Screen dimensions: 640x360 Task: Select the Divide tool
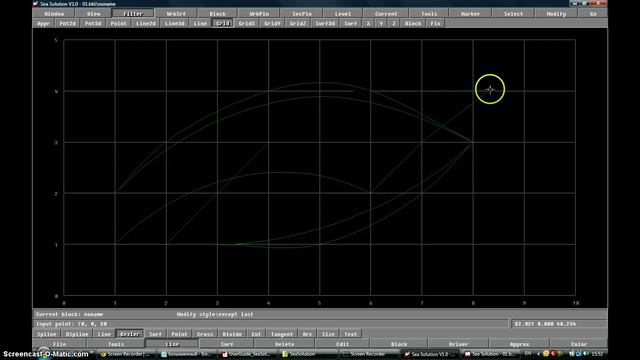coord(232,334)
